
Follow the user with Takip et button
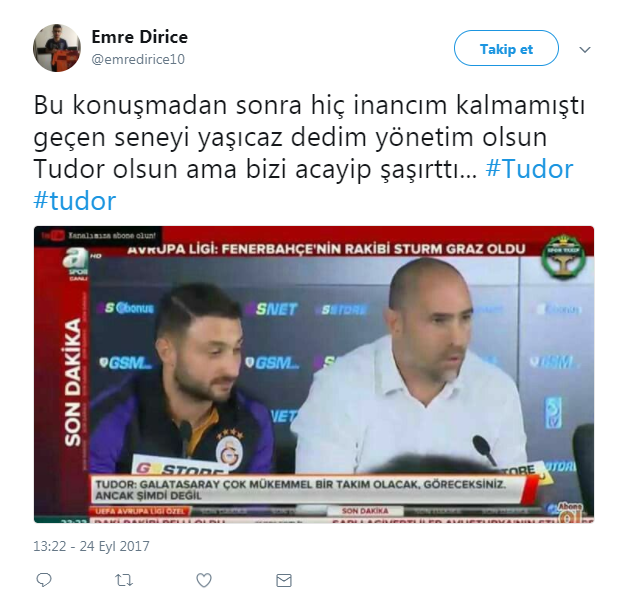coord(506,48)
